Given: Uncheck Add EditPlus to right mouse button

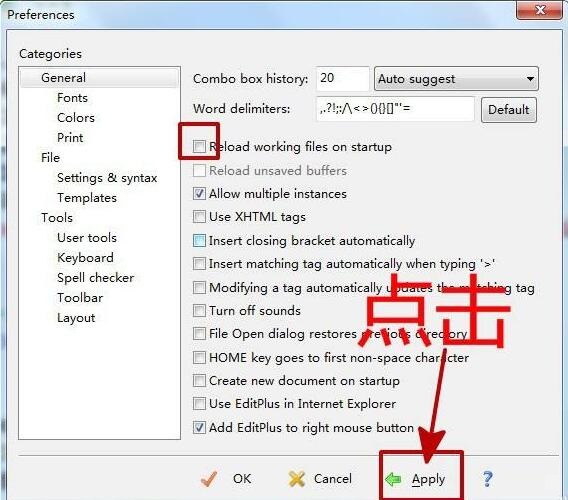Looking at the screenshot, I should (x=199, y=428).
